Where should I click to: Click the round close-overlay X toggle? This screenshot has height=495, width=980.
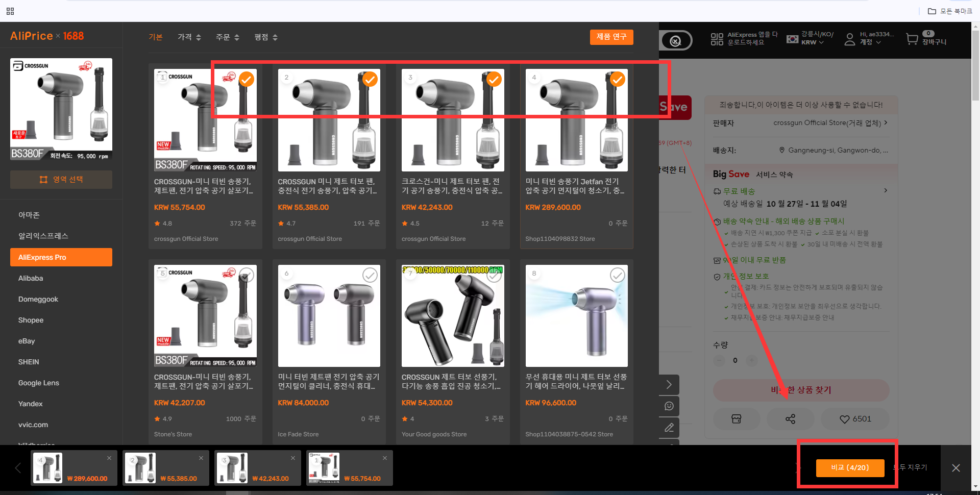click(675, 41)
